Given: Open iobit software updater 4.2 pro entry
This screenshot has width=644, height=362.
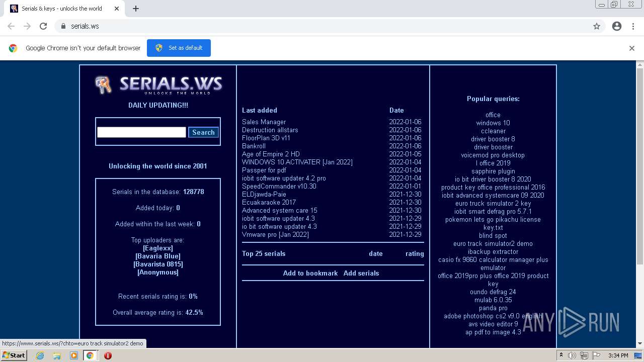Looking at the screenshot, I should click(x=284, y=178).
